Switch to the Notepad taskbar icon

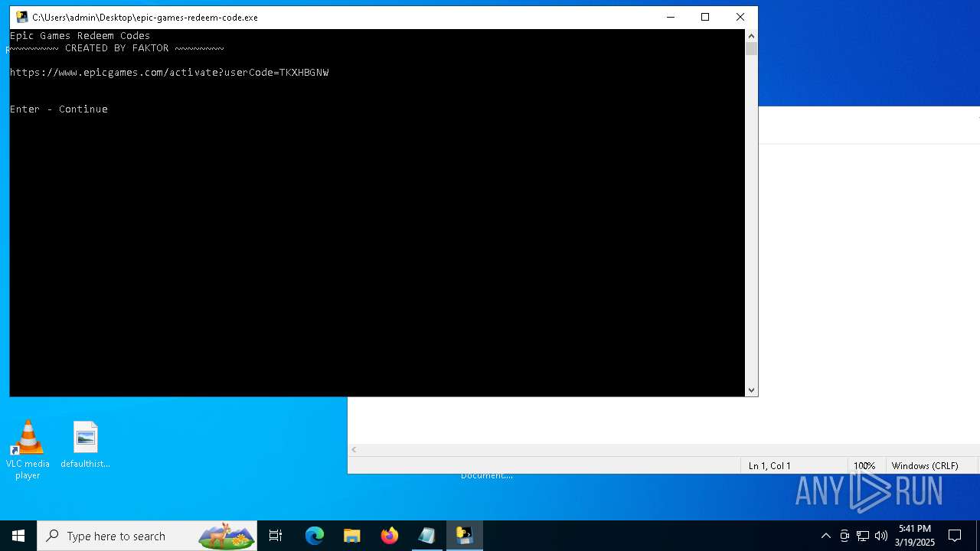(427, 536)
